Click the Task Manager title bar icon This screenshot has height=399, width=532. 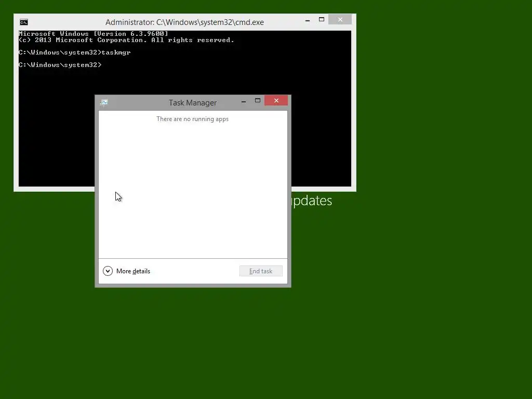[x=104, y=102]
